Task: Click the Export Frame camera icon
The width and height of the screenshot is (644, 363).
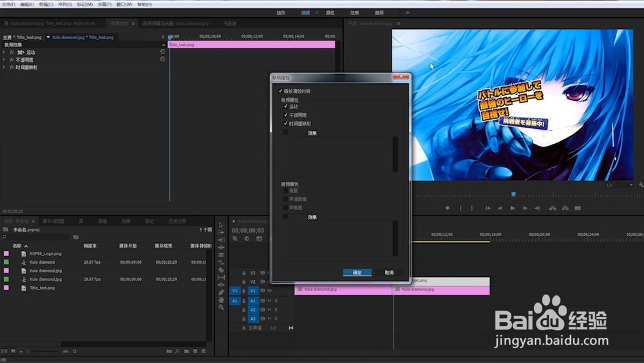Action: (578, 208)
